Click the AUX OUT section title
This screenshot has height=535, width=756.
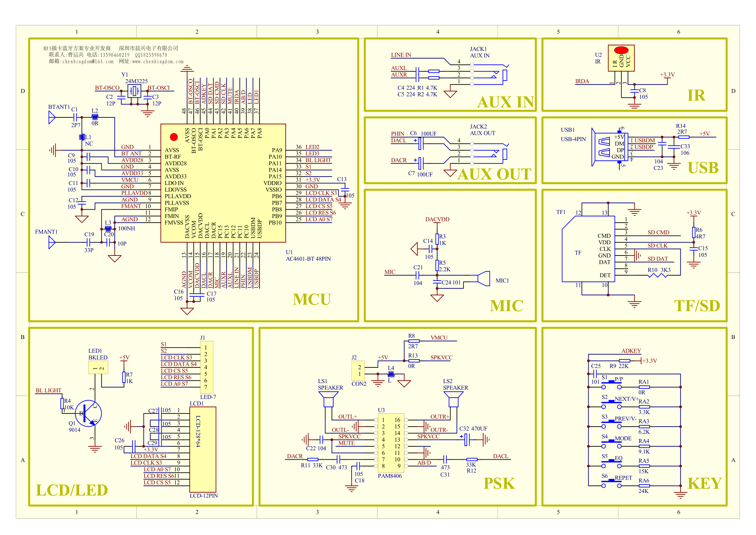494,174
